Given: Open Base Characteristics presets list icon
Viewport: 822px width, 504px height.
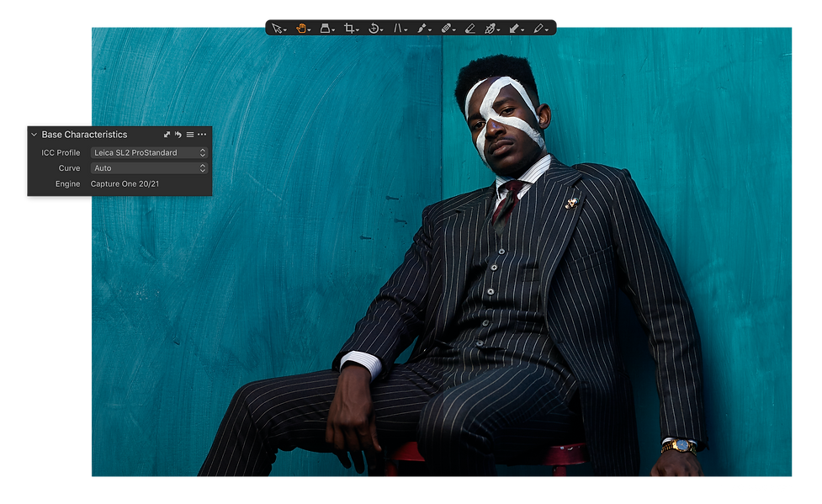Looking at the screenshot, I should click(x=190, y=135).
